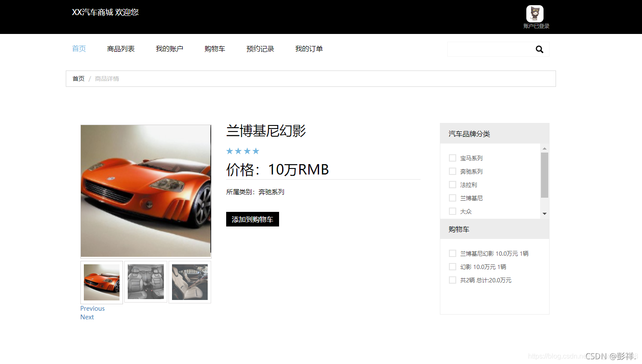The image size is (642, 364).
Task: Go to 预约记录 in the navigation
Action: [x=260, y=49]
